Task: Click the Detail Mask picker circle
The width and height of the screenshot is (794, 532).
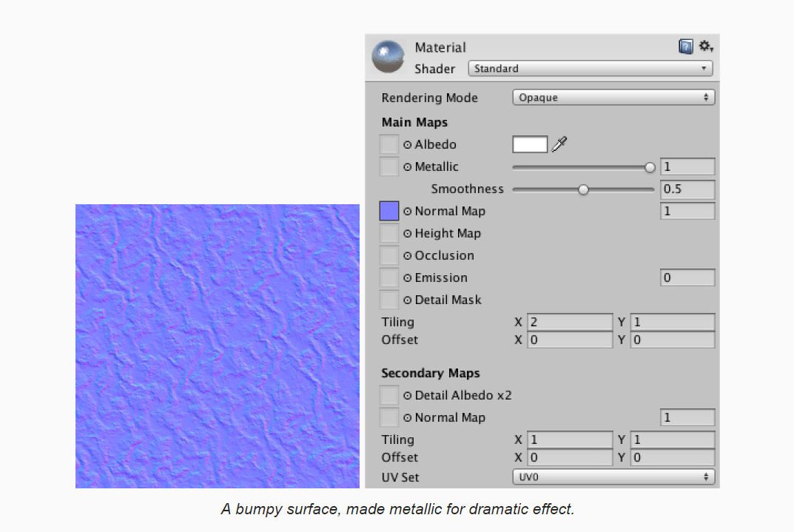Action: click(x=408, y=300)
